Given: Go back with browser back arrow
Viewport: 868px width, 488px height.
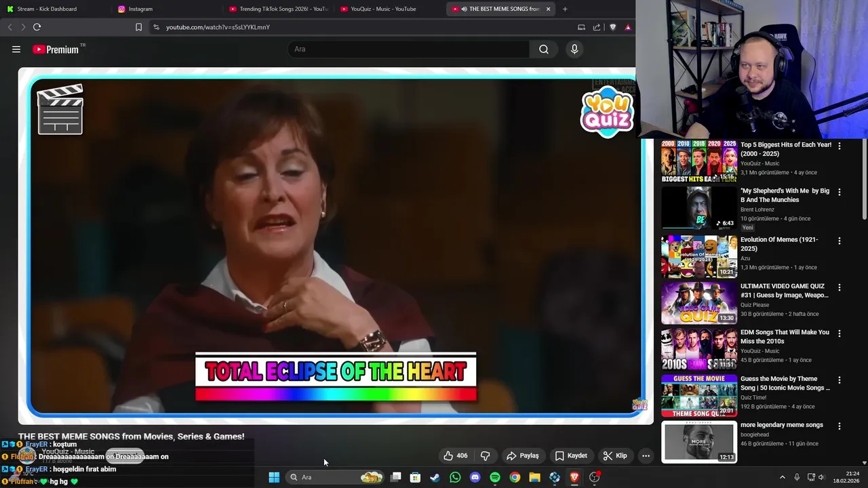Looking at the screenshot, I should pos(9,27).
